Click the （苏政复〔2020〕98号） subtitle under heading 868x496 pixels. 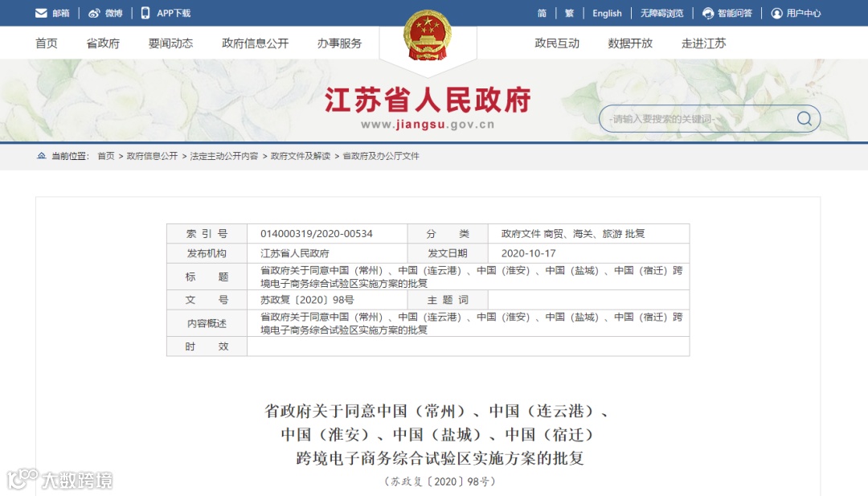(440, 482)
